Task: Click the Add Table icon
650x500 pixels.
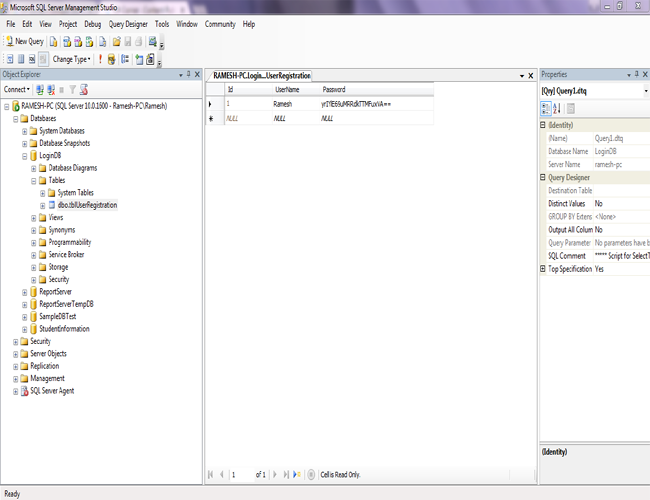Action: click(139, 59)
